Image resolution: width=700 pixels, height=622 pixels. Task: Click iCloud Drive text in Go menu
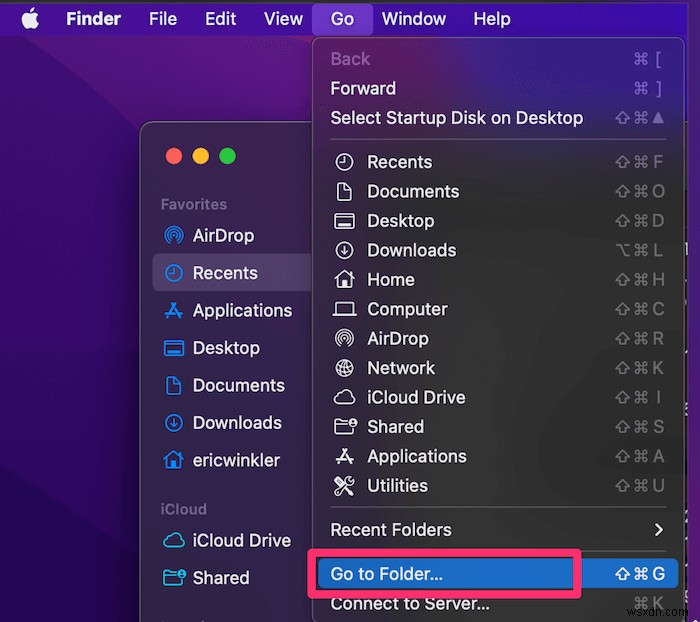point(416,397)
